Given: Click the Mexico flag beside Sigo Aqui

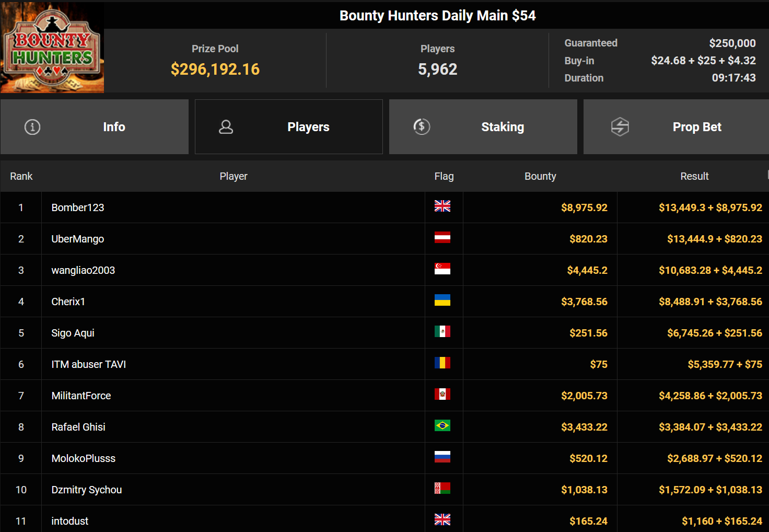Looking at the screenshot, I should click(x=442, y=332).
